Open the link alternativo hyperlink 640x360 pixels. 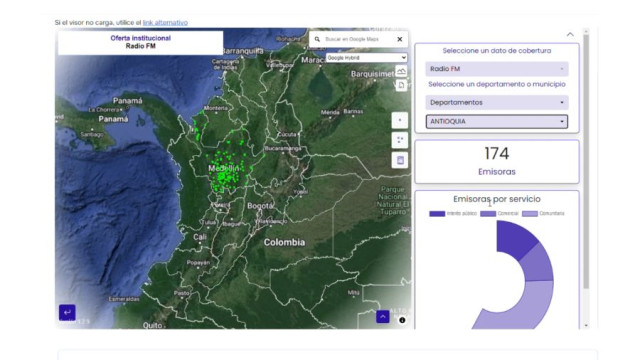(x=165, y=22)
